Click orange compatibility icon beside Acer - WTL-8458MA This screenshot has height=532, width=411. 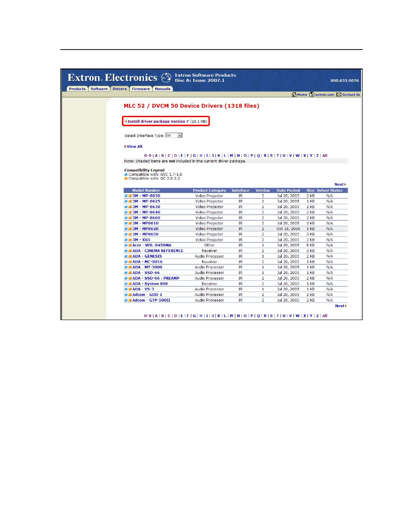[x=130, y=246]
